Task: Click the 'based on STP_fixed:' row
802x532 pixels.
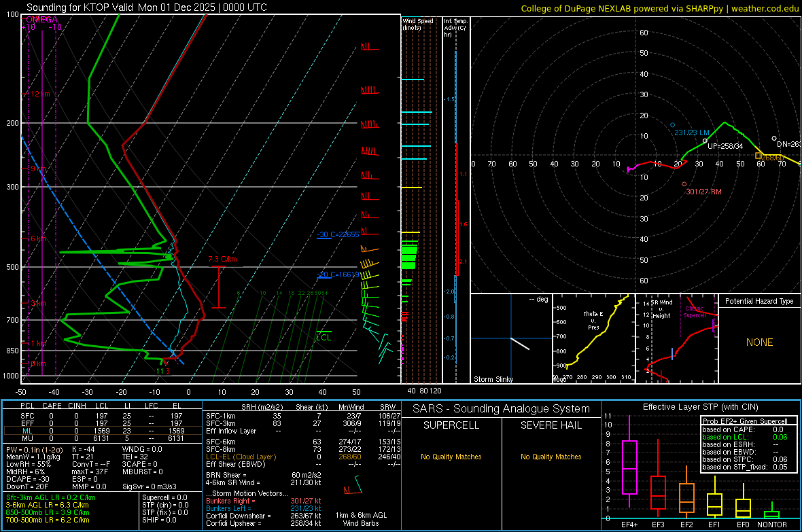Action: pos(745,467)
